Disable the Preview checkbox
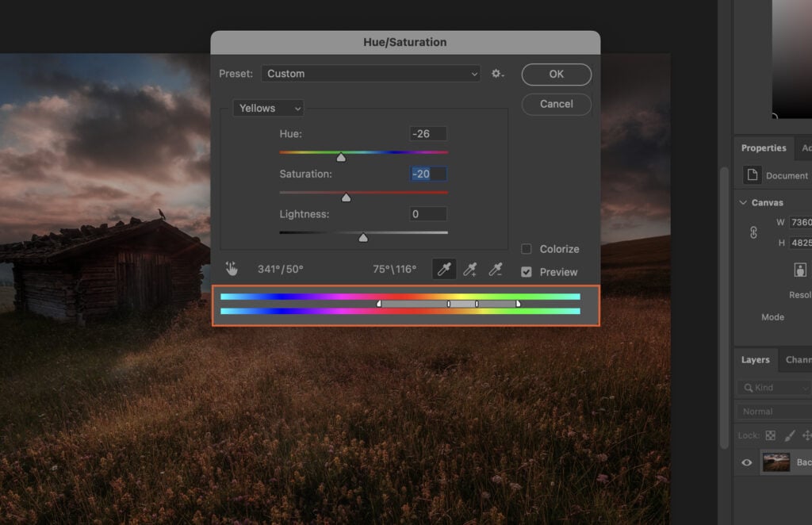This screenshot has width=812, height=525. click(x=526, y=272)
